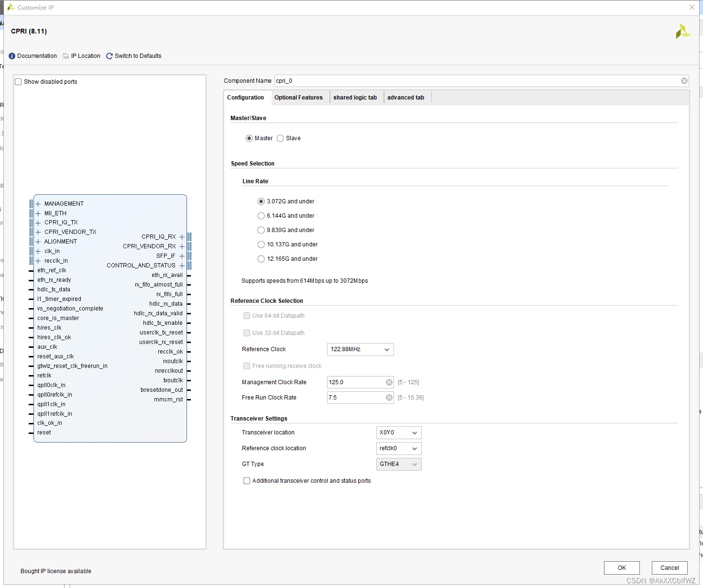This screenshot has height=588, width=703.
Task: Open the advanced tab
Action: [x=406, y=98]
